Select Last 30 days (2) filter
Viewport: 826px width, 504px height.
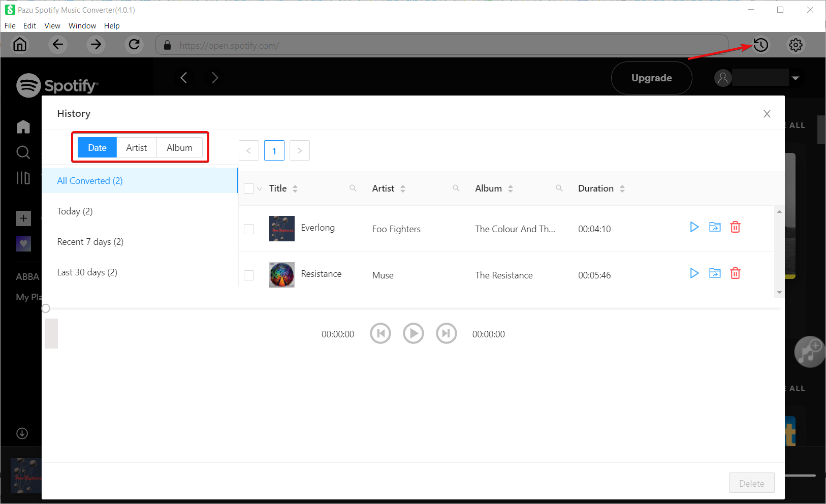pos(140,272)
